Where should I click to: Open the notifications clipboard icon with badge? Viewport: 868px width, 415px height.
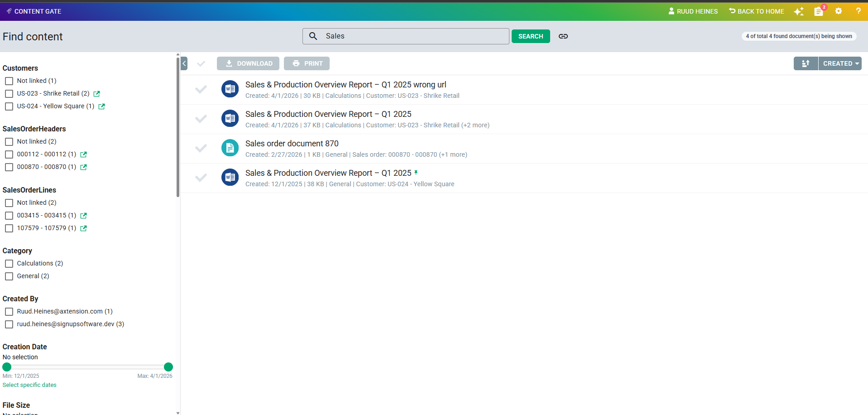(x=819, y=11)
